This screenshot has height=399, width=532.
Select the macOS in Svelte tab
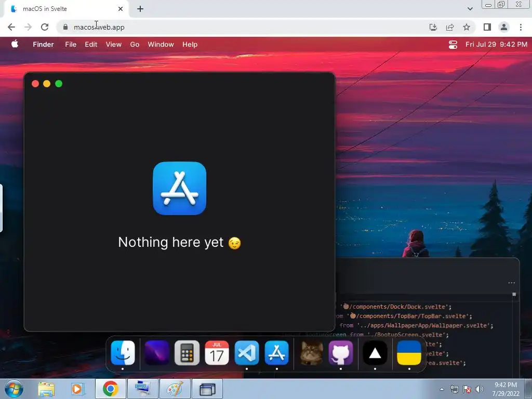pyautogui.click(x=66, y=9)
